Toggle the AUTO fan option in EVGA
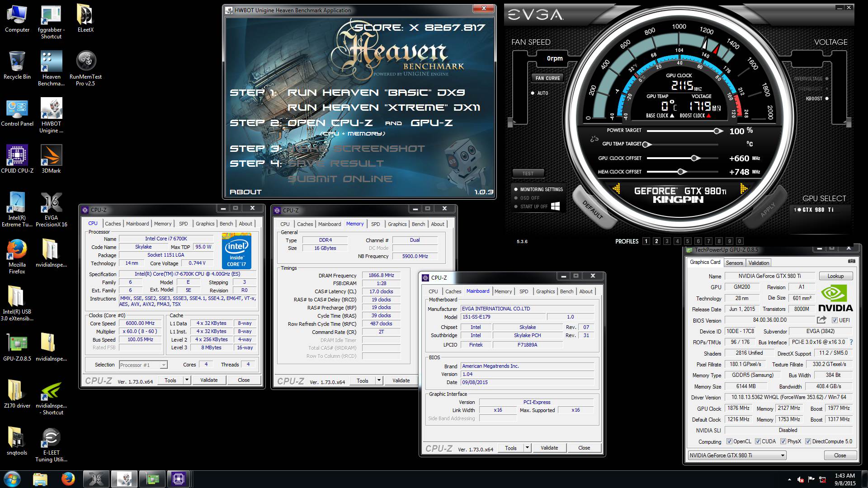Viewport: 868px width, 488px height. click(x=540, y=93)
